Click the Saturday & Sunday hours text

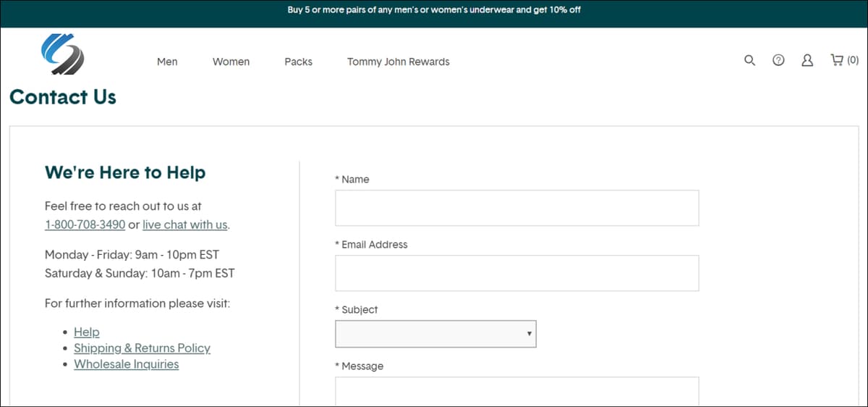[140, 273]
